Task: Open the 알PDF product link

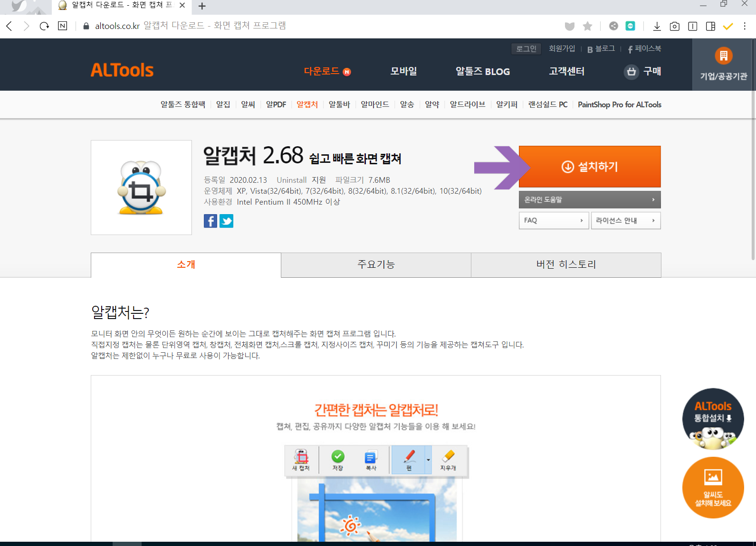Action: pyautogui.click(x=276, y=104)
